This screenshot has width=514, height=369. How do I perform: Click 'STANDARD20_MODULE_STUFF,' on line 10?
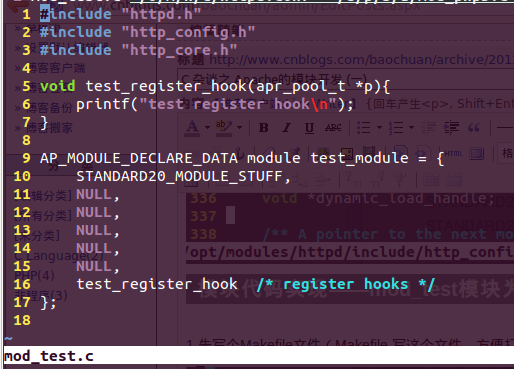184,176
